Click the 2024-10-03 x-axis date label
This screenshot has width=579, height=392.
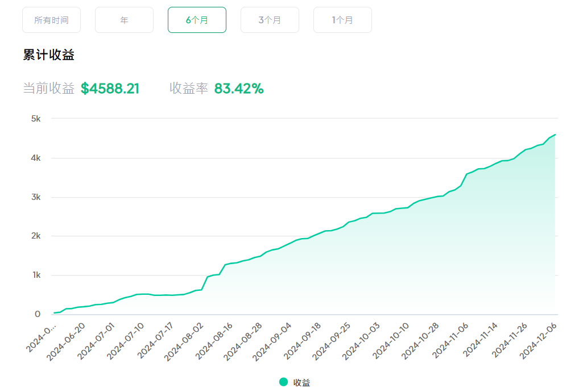pos(361,341)
